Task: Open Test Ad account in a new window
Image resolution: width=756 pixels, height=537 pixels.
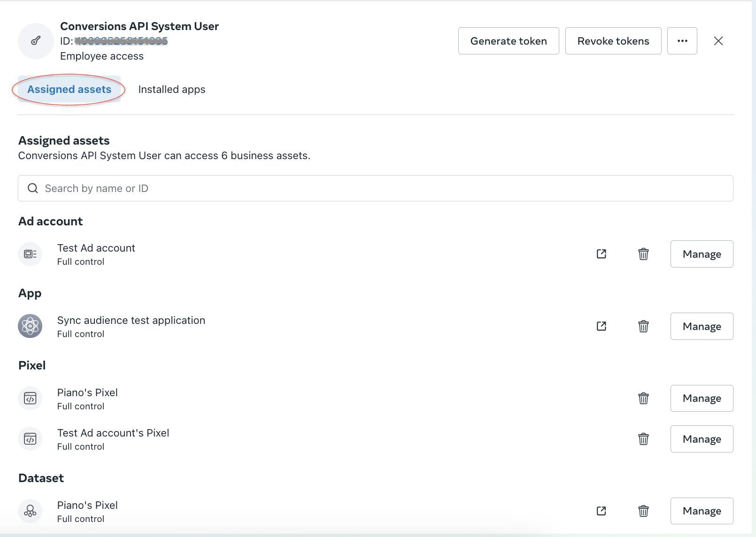Action: tap(602, 254)
